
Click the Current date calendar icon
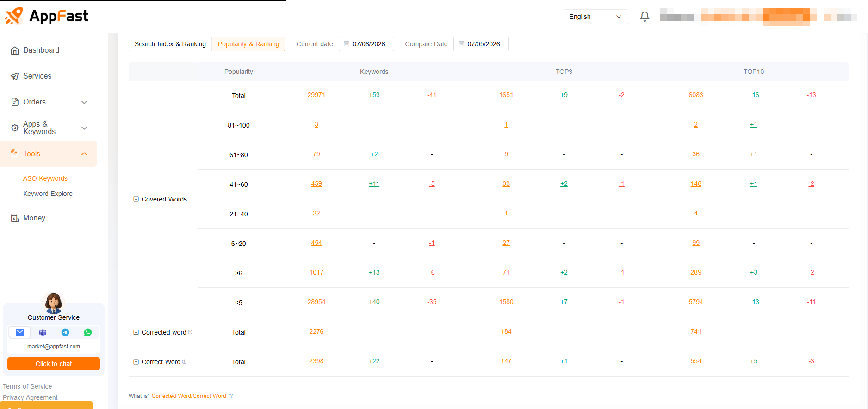click(347, 44)
